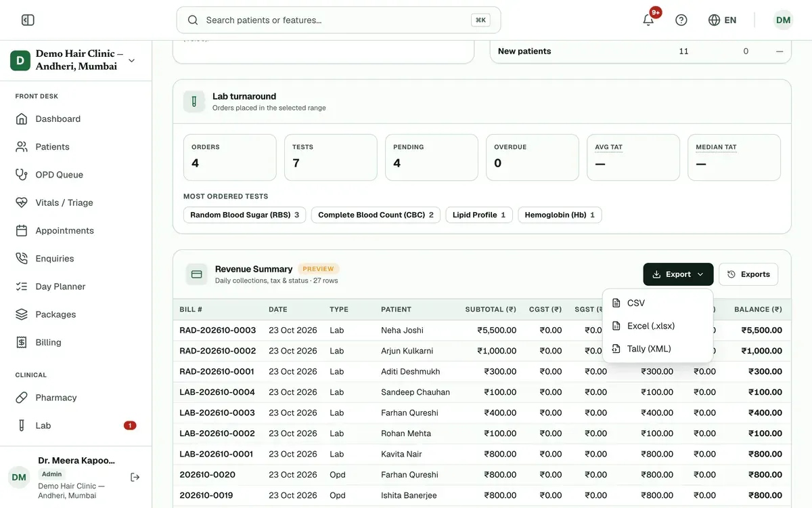Click the Enquiries phone icon
This screenshot has width=812, height=508.
point(22,259)
